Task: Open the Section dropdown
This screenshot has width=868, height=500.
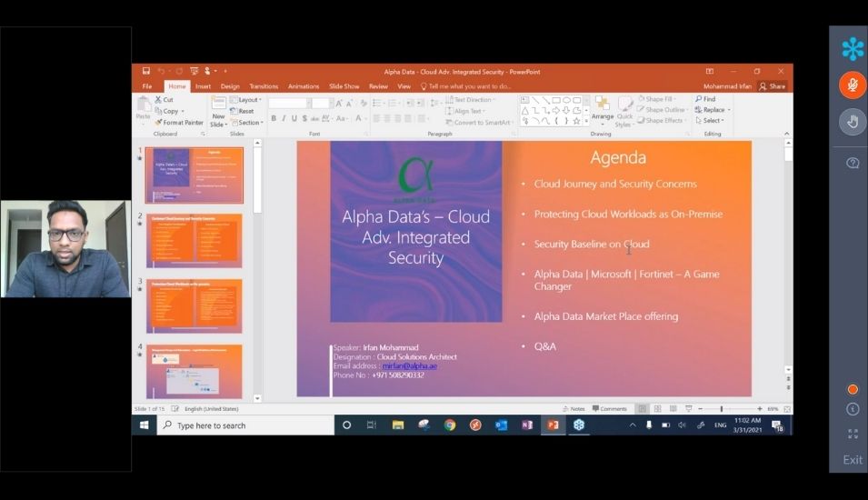Action: pos(247,123)
